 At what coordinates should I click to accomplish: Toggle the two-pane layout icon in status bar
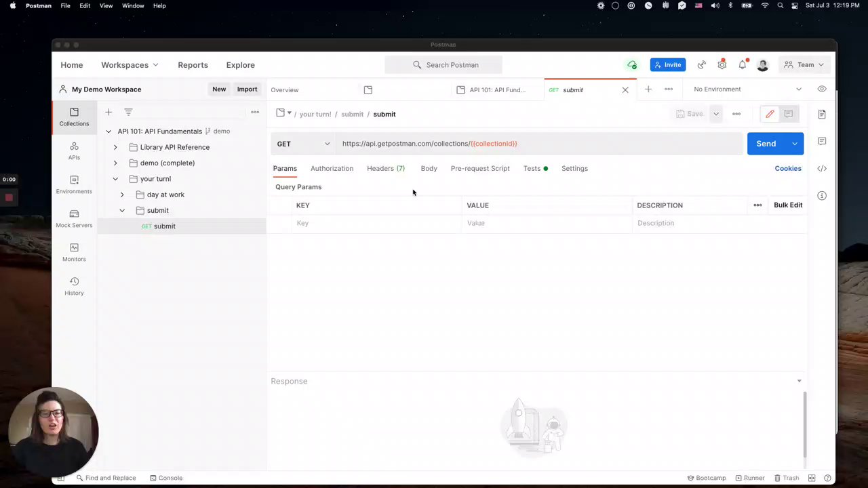click(812, 478)
